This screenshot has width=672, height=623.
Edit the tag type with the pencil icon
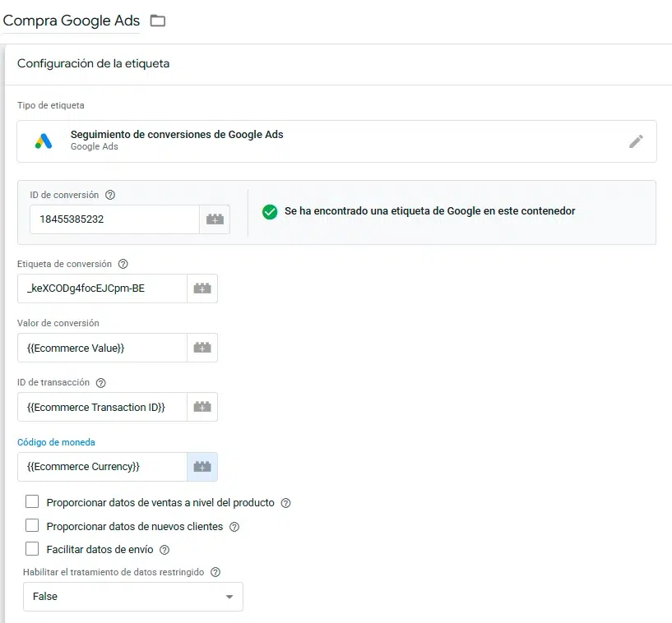click(x=636, y=141)
